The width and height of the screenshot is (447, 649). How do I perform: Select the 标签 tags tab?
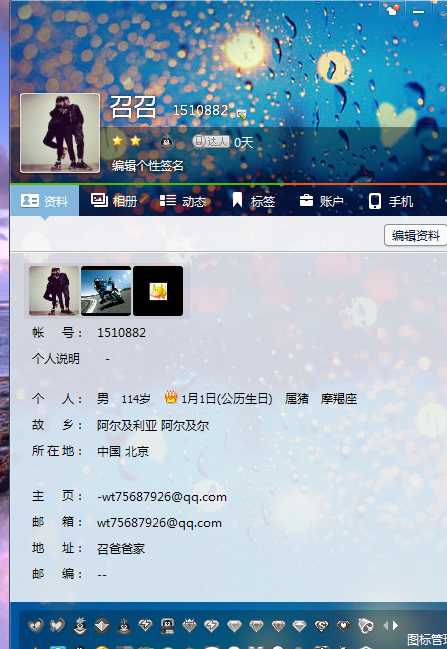pyautogui.click(x=253, y=201)
